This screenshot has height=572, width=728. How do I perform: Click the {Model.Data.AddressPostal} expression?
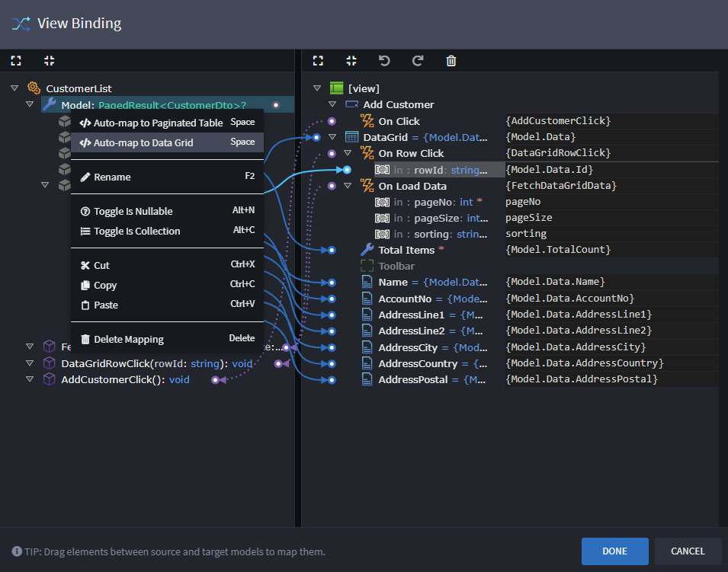click(582, 379)
